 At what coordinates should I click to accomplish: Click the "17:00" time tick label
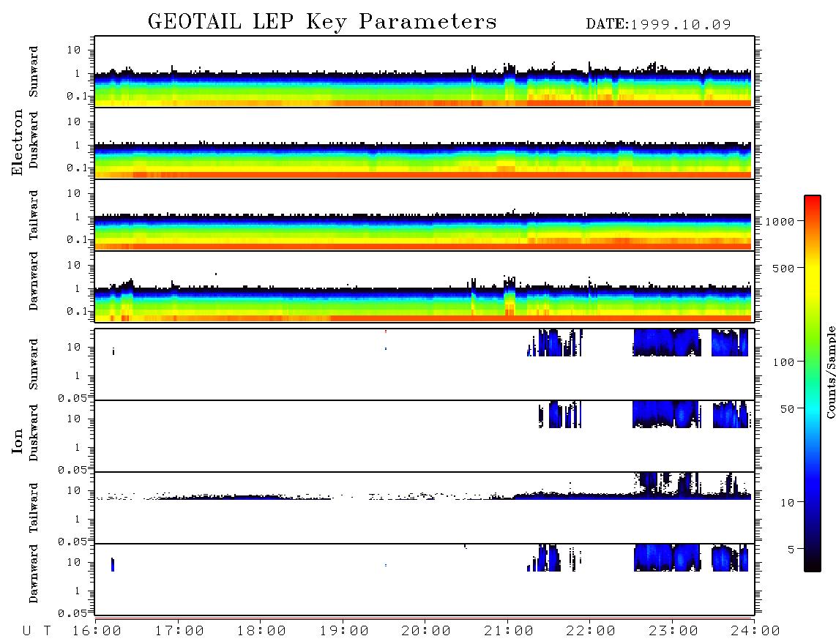(x=179, y=632)
